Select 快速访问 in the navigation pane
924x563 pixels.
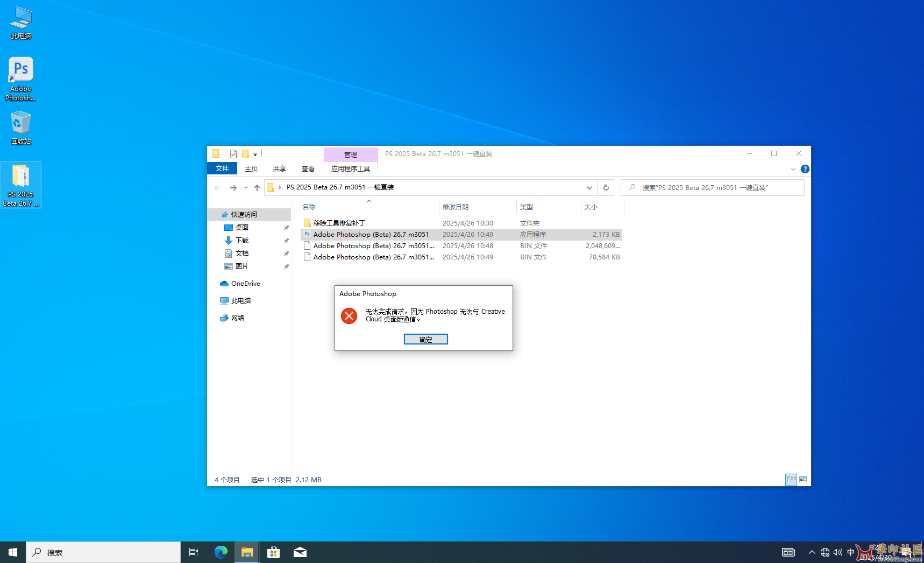250,214
